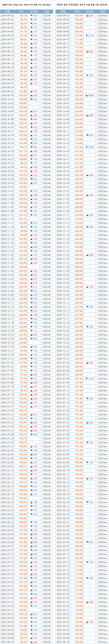Click the iron ore price 109.10
The height and width of the screenshot is (644, 109).
23,115
